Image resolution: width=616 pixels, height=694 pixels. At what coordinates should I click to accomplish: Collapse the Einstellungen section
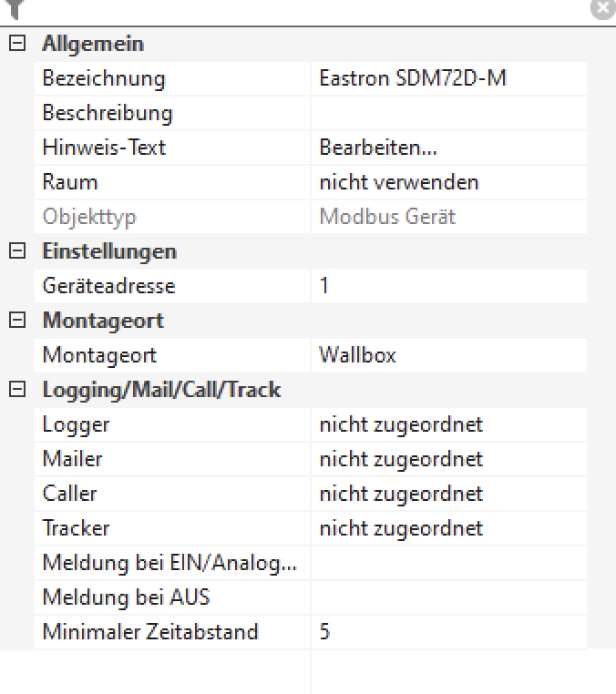[x=15, y=251]
